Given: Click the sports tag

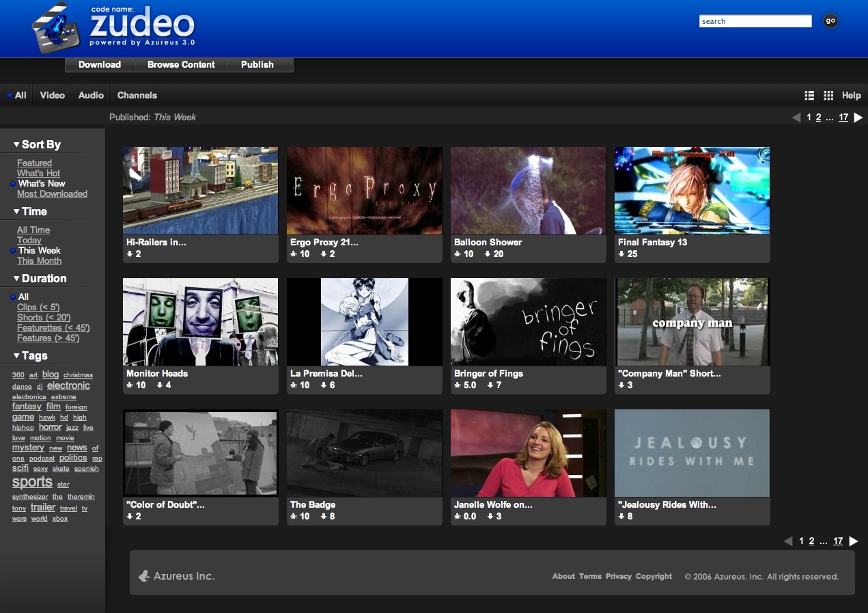Looking at the screenshot, I should tap(32, 482).
